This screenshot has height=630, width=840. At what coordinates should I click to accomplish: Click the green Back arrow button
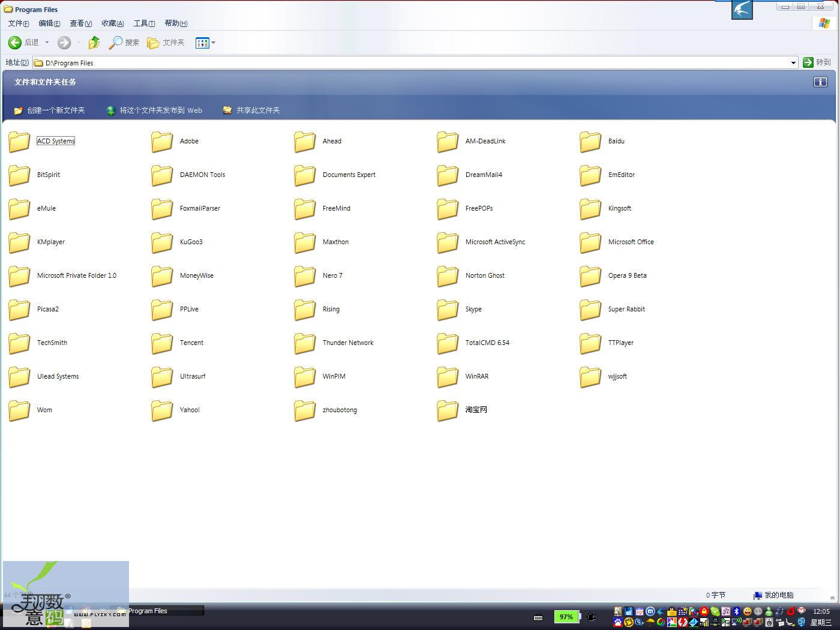point(15,43)
